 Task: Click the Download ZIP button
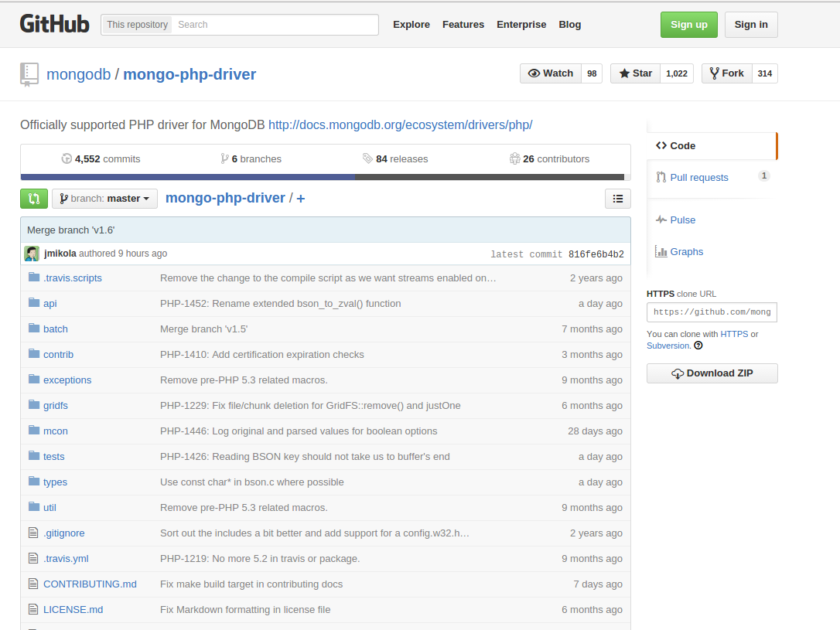click(x=712, y=373)
